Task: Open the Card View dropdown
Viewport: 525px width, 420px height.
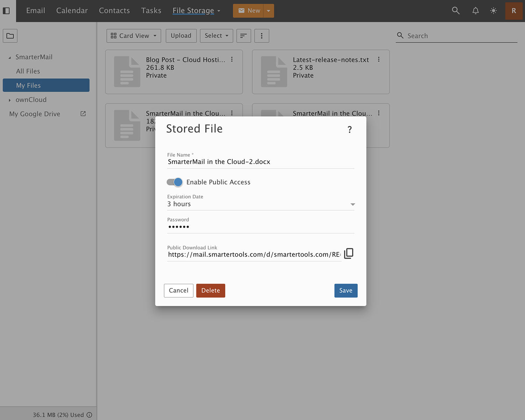Action: tap(133, 36)
